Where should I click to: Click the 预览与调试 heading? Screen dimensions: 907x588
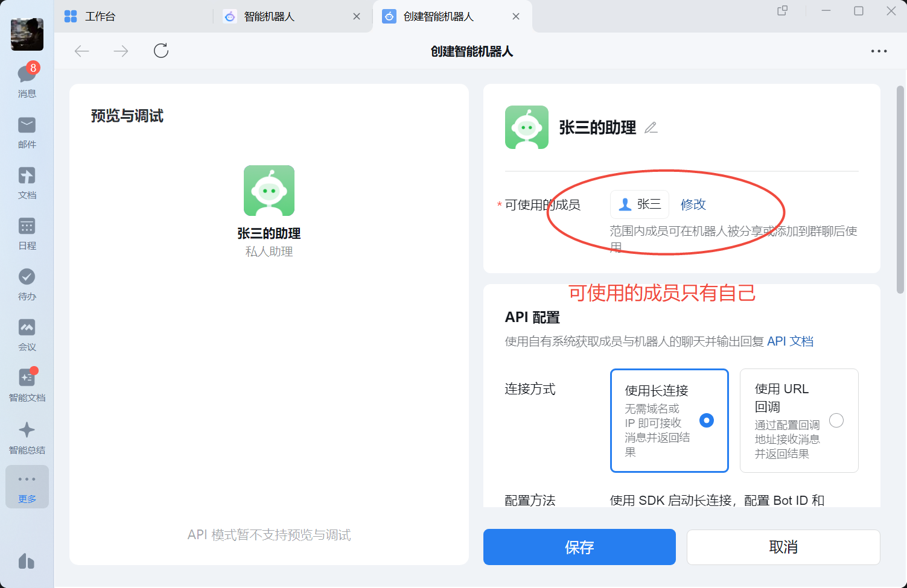(127, 116)
